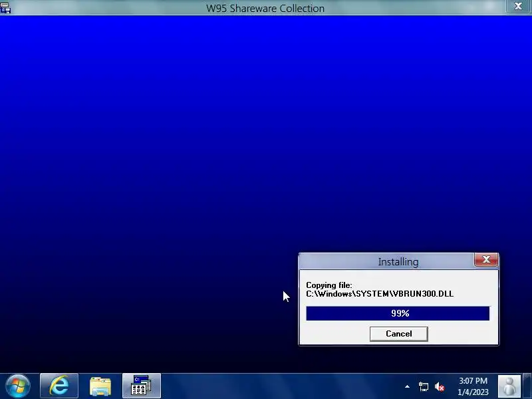This screenshot has height=399, width=532.
Task: Click the date 1/4/2023 in the tray
Action: (x=473, y=392)
